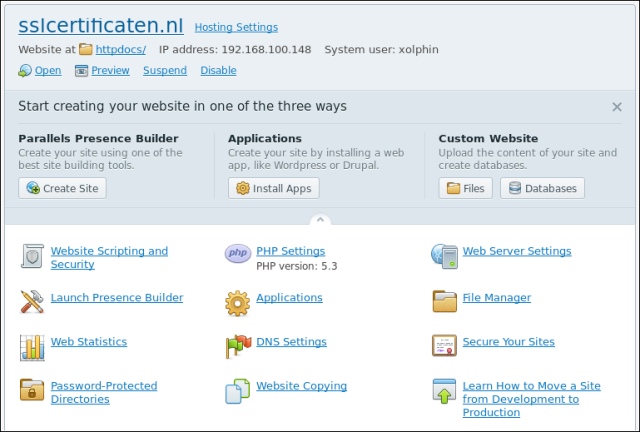Click the File Manager folder icon
This screenshot has width=640, height=432.
(444, 301)
